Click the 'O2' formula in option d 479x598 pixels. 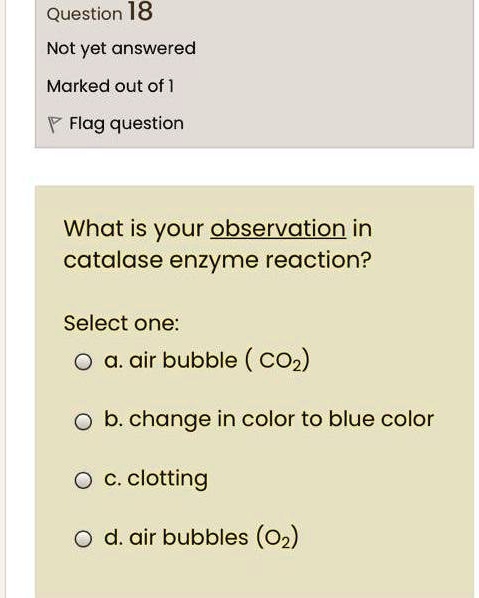(x=278, y=539)
